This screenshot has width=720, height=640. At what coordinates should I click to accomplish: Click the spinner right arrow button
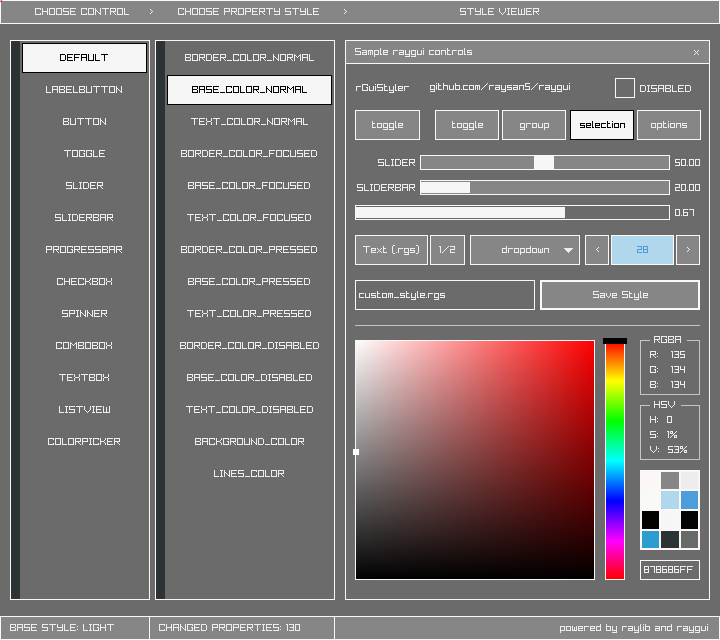pos(687,250)
